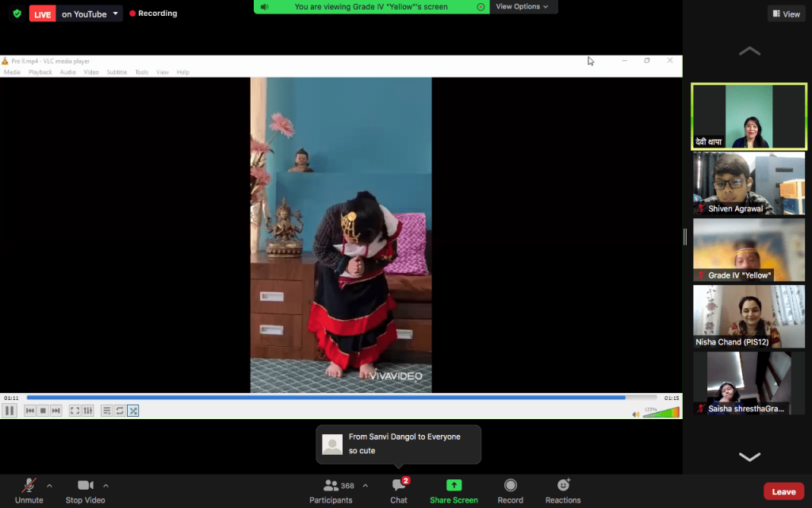Toggle loop mode in VLC controls
Image resolution: width=812 pixels, height=508 pixels.
pos(120,410)
